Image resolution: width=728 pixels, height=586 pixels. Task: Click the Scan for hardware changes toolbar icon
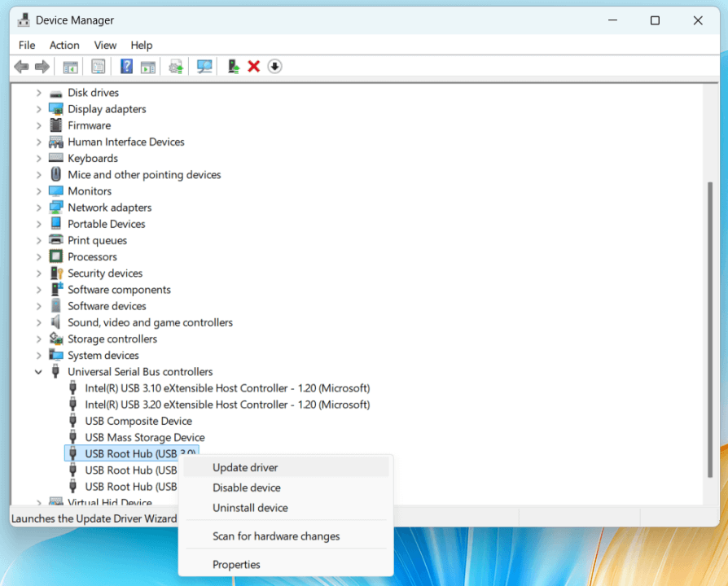tap(204, 66)
